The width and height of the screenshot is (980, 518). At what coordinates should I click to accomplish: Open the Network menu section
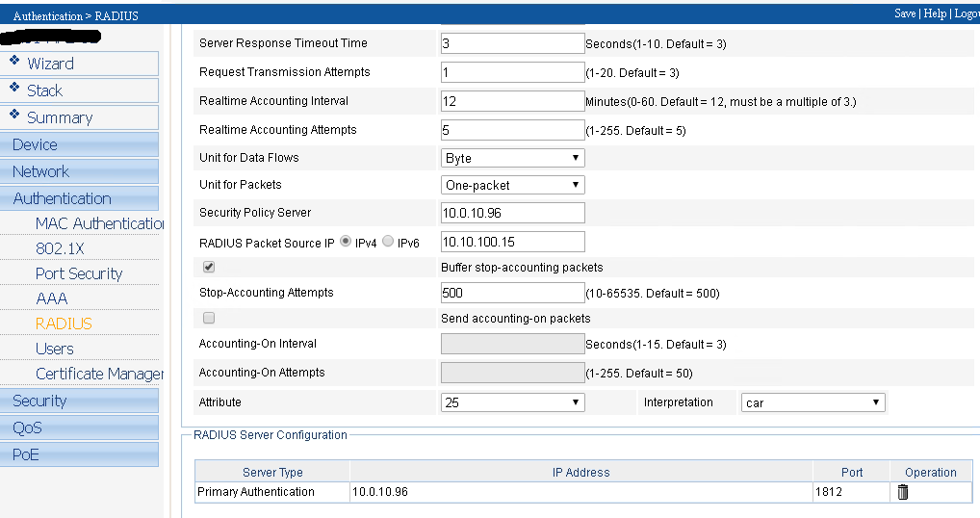(x=40, y=171)
